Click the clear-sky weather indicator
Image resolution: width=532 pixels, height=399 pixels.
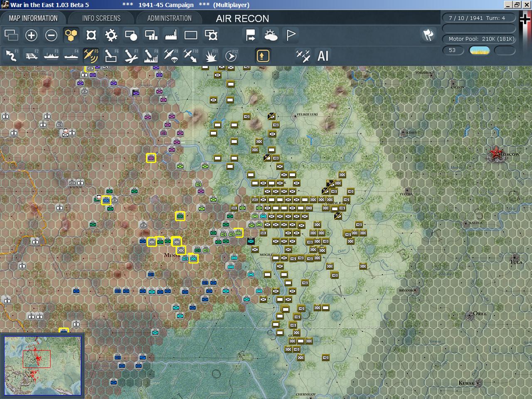pyautogui.click(x=480, y=50)
